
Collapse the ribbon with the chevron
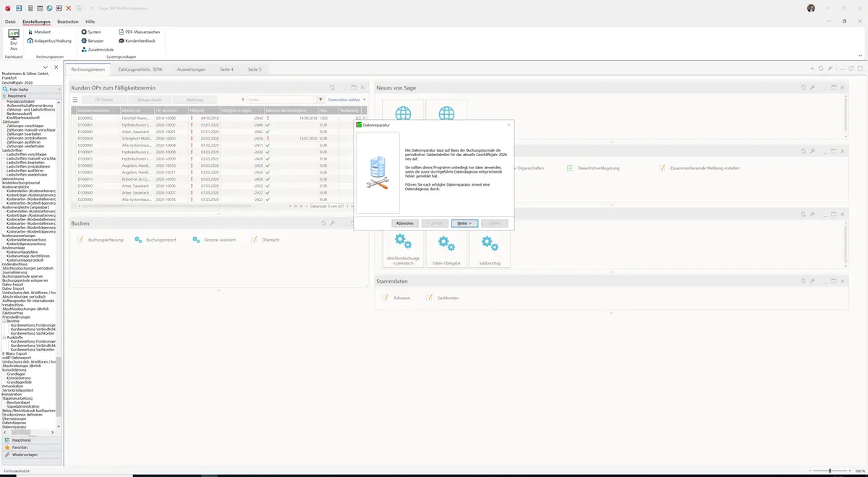[860, 55]
